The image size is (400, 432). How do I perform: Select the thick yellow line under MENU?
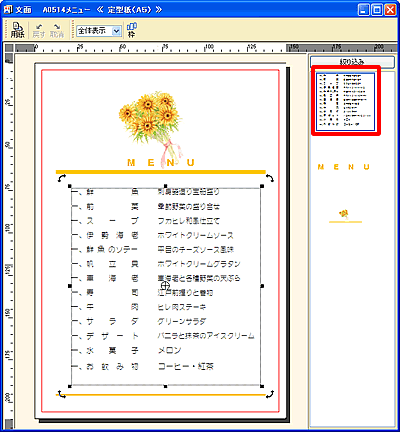161,172
